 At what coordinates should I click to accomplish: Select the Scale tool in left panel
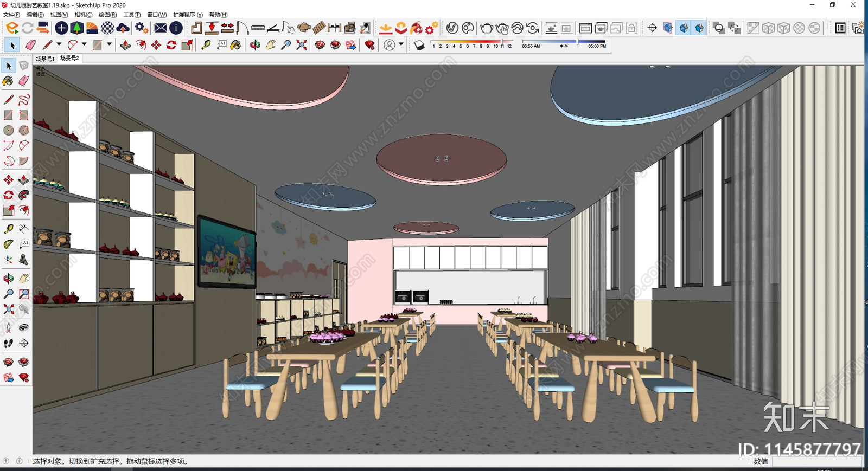pos(8,210)
